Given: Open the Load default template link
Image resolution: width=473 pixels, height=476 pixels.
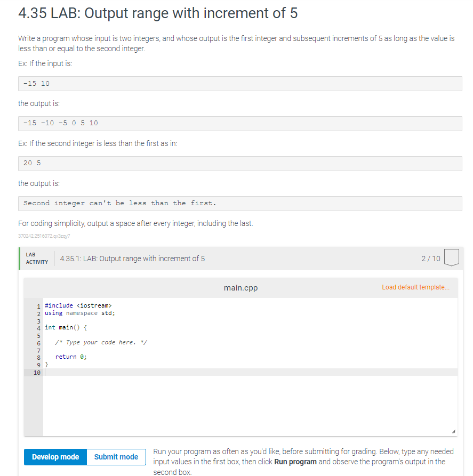Looking at the screenshot, I should (x=416, y=287).
